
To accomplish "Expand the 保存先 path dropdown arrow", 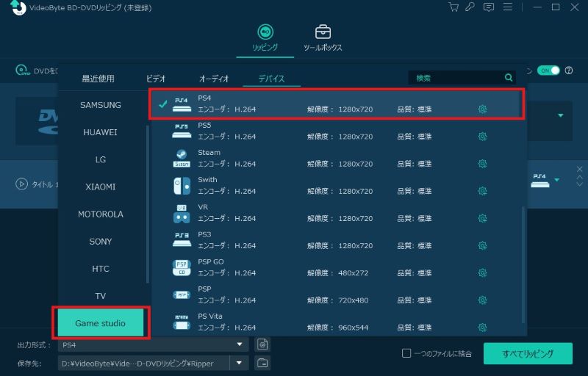I will pos(240,363).
